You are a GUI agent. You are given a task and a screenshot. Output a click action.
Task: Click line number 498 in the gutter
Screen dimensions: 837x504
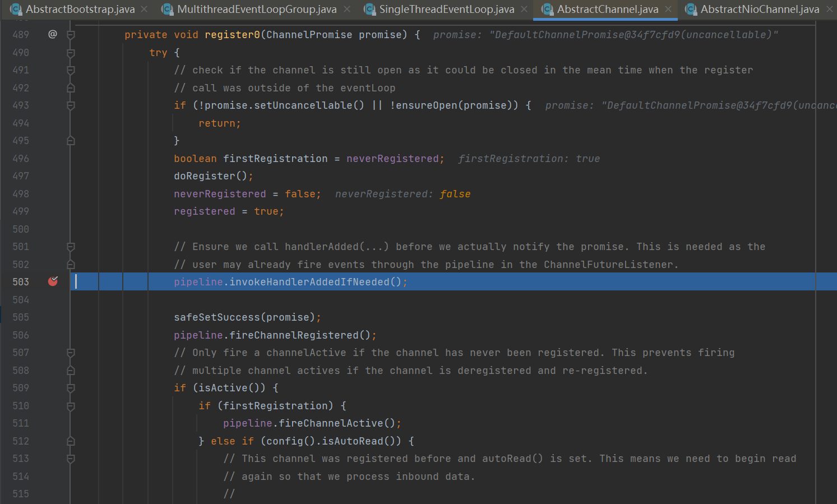[21, 194]
